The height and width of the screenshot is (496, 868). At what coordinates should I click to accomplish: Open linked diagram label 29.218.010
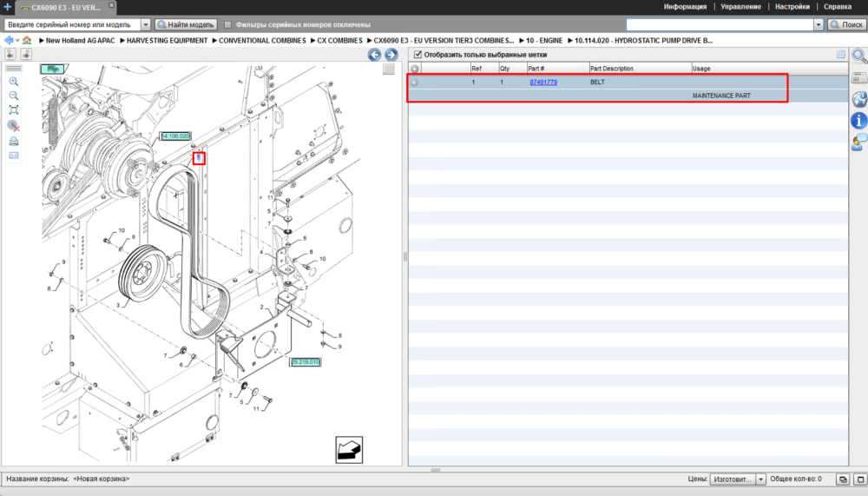click(x=305, y=362)
